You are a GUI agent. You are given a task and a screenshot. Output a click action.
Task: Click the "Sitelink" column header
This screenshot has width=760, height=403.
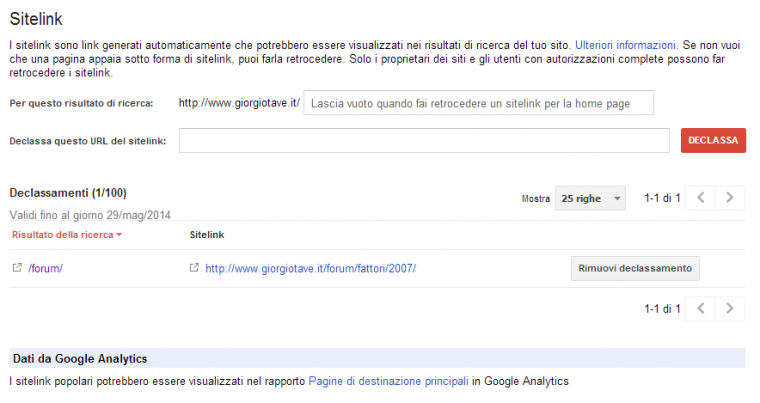(207, 234)
